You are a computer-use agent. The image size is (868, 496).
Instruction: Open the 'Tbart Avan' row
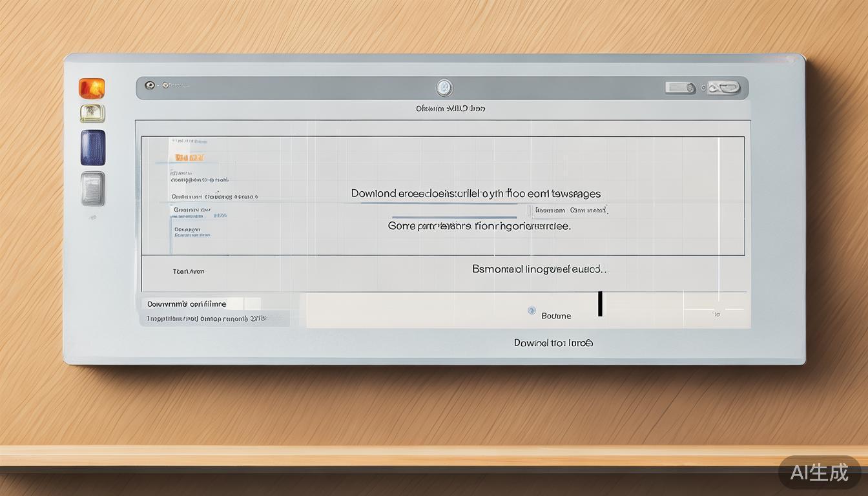[189, 271]
